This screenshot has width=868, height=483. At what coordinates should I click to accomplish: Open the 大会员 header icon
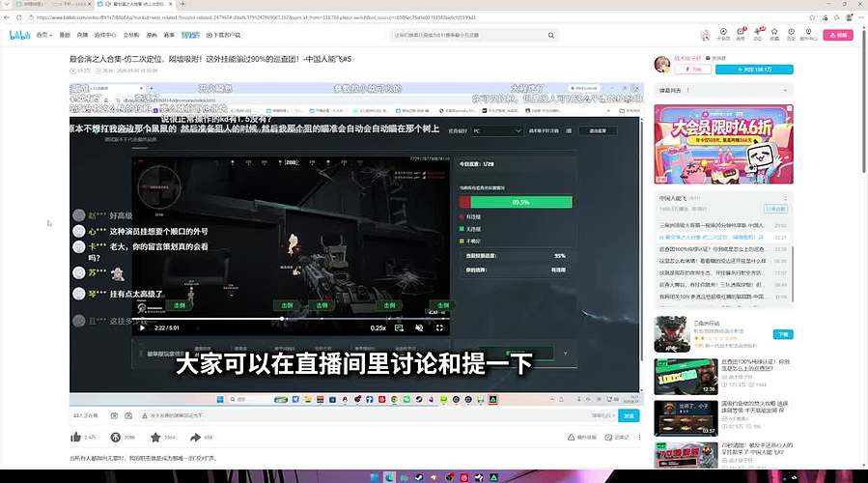coord(723,34)
